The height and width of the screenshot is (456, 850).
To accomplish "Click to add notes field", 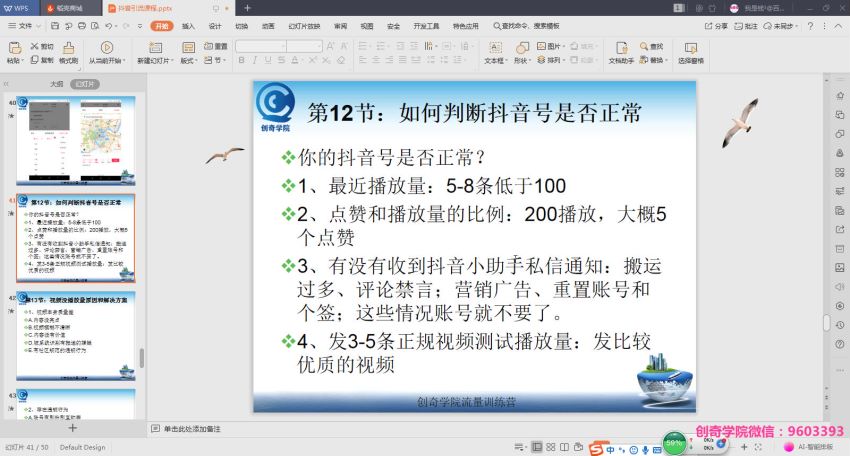I will coord(192,429).
